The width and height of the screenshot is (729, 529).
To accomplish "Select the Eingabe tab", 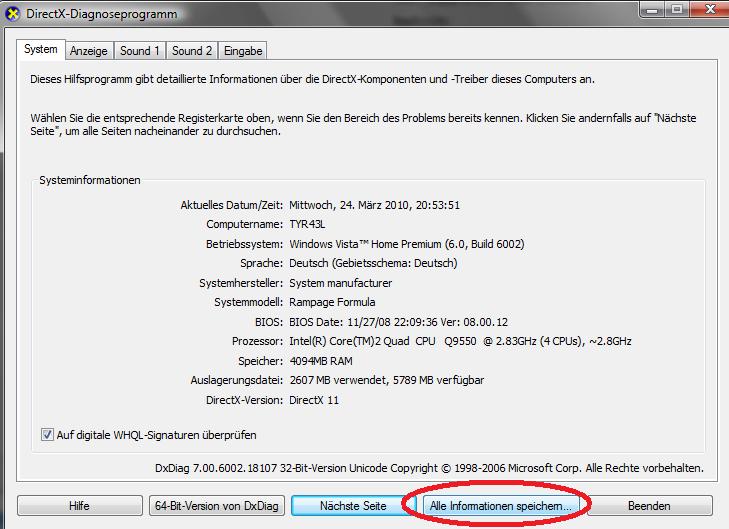I will click(243, 51).
